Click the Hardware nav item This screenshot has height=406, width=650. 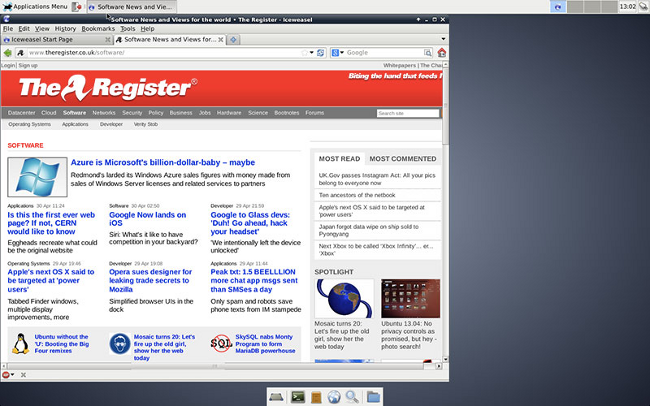(x=229, y=113)
